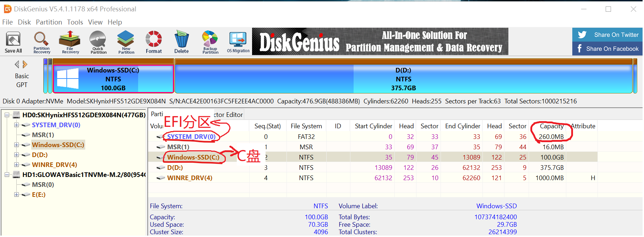This screenshot has height=237, width=644.
Task: Expand SYSTEM_DRV(0) tree node
Action: point(16,125)
